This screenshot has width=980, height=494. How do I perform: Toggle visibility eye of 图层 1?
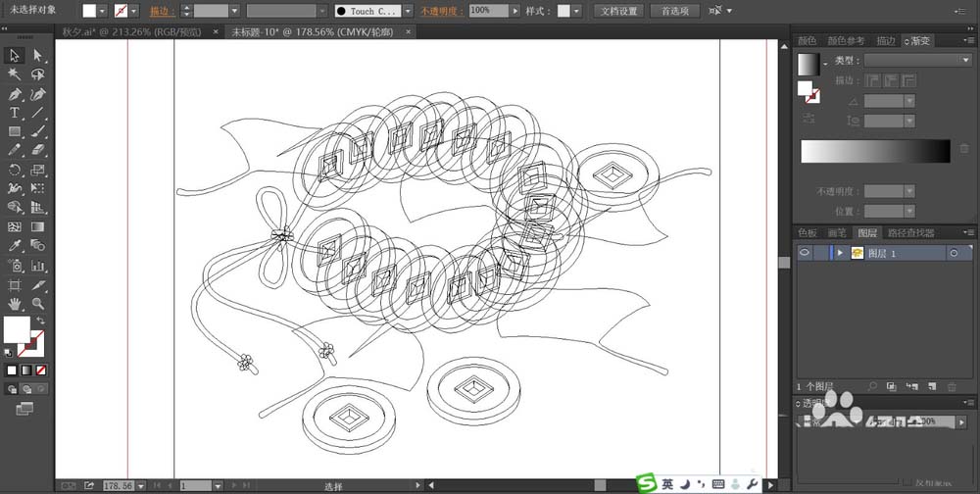[805, 253]
